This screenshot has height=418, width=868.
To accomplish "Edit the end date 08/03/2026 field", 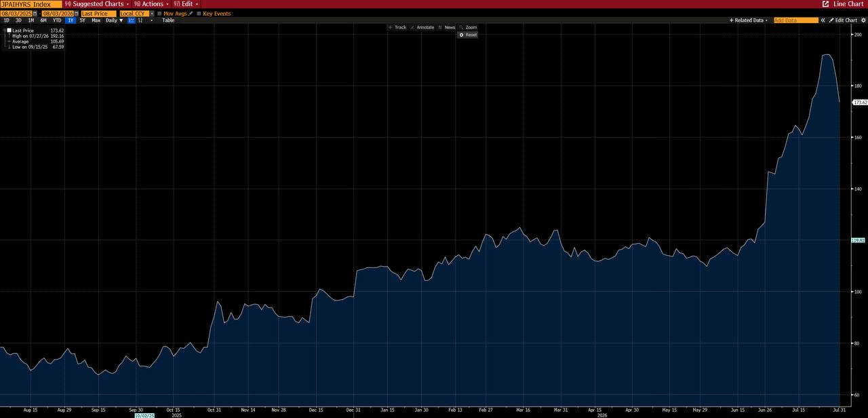I will pos(58,14).
